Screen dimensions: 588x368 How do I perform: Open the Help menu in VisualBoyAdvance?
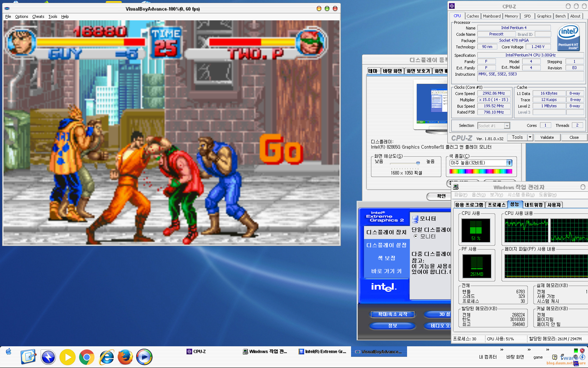(65, 16)
